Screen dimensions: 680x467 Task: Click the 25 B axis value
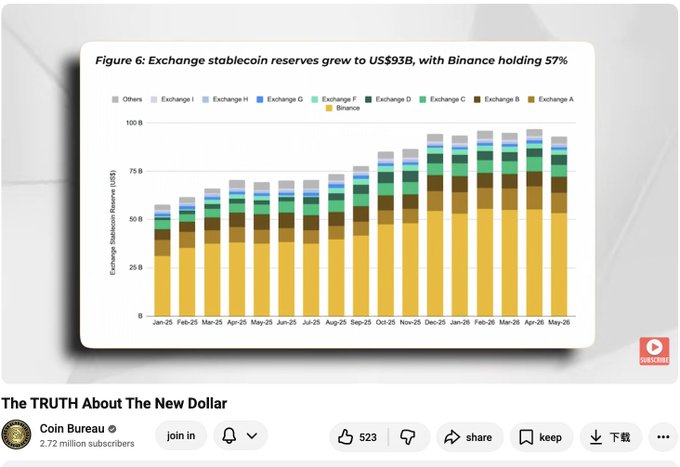[135, 268]
